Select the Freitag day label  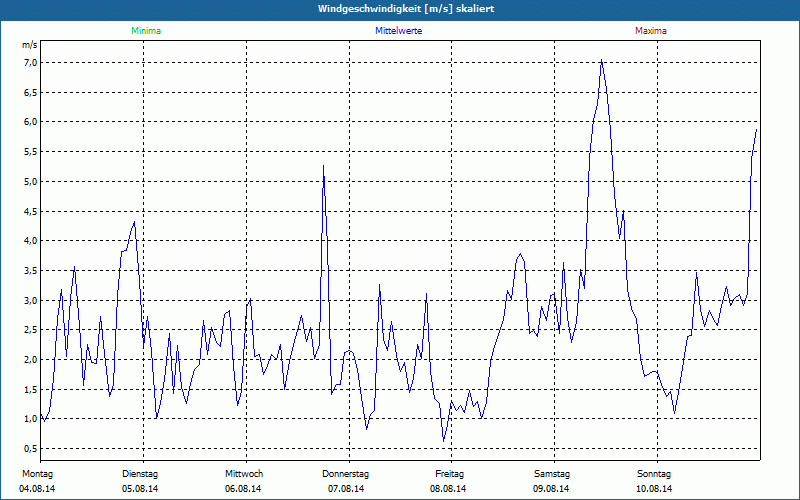[x=449, y=473]
